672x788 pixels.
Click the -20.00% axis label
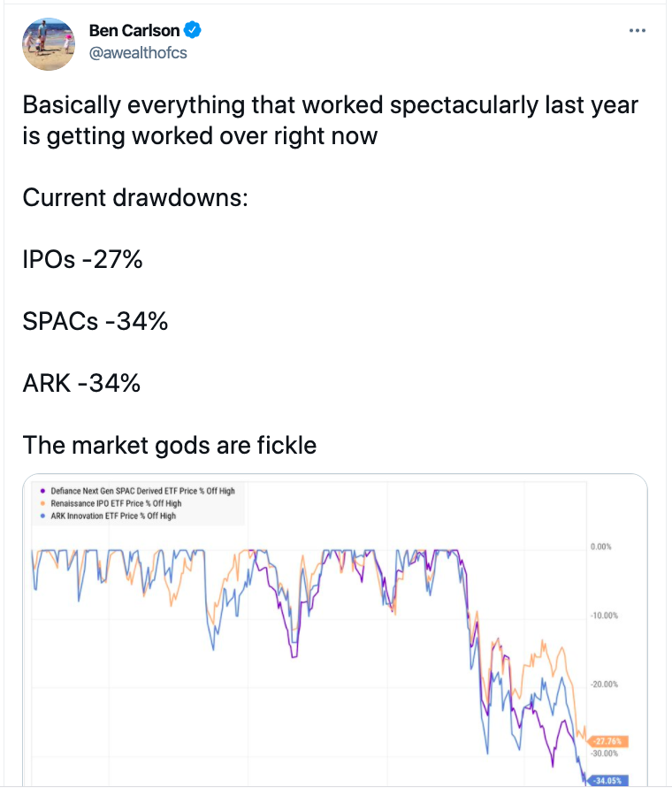(x=603, y=685)
